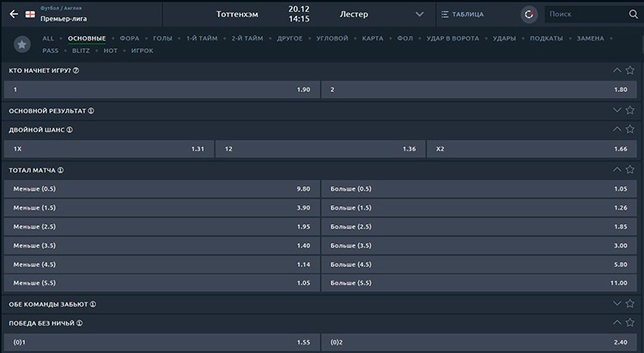The width and height of the screenshot is (644, 353).
Task: Expand the Основной результат section
Action: pos(617,110)
